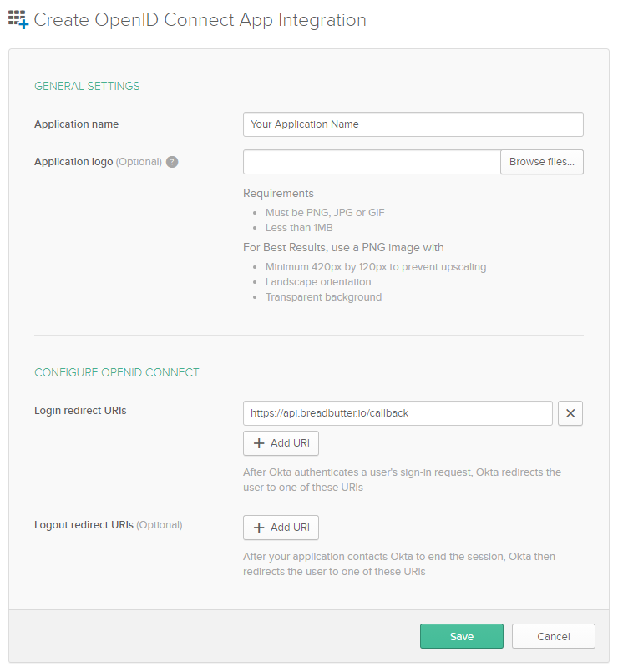
Task: Click the plus icon on the logout Add URI button
Action: coord(261,528)
